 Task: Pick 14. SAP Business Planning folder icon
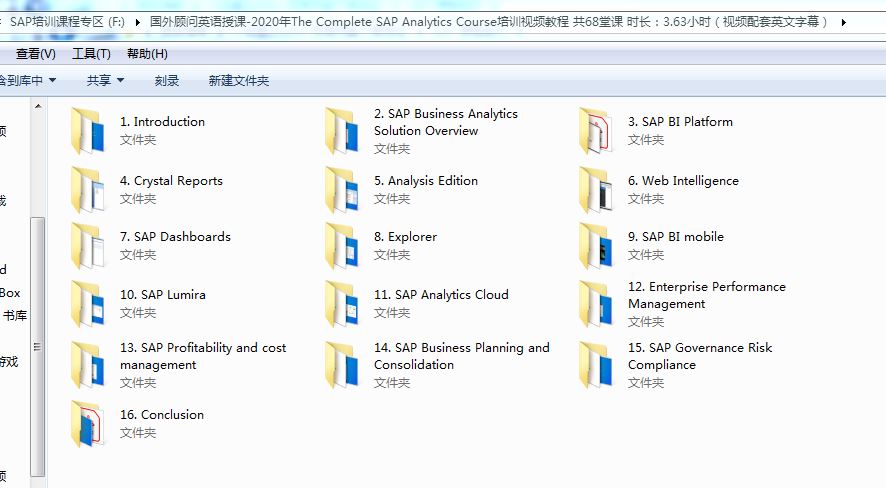tap(342, 365)
